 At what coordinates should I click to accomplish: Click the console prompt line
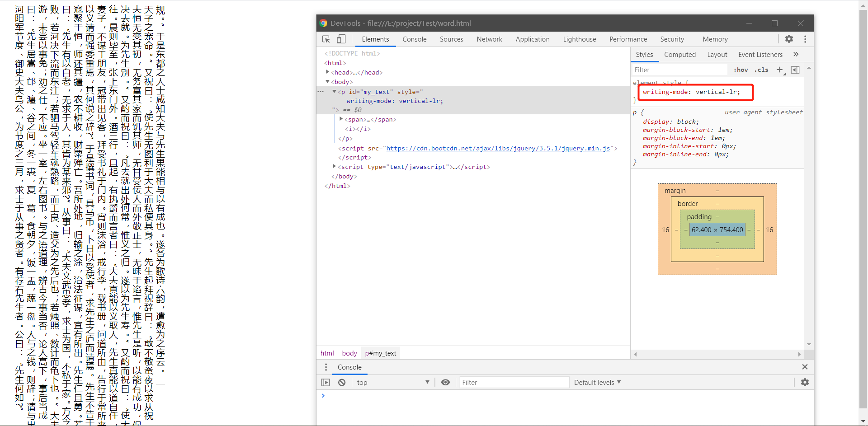565,396
